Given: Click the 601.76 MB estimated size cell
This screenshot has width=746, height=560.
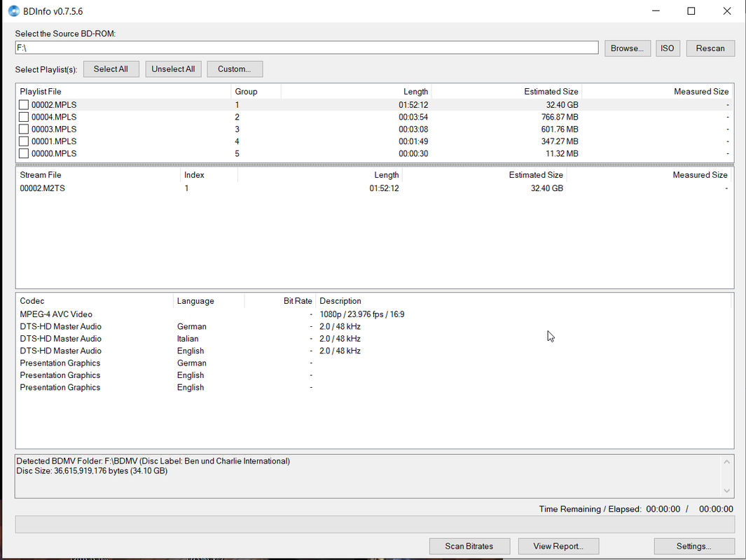Looking at the screenshot, I should click(560, 129).
